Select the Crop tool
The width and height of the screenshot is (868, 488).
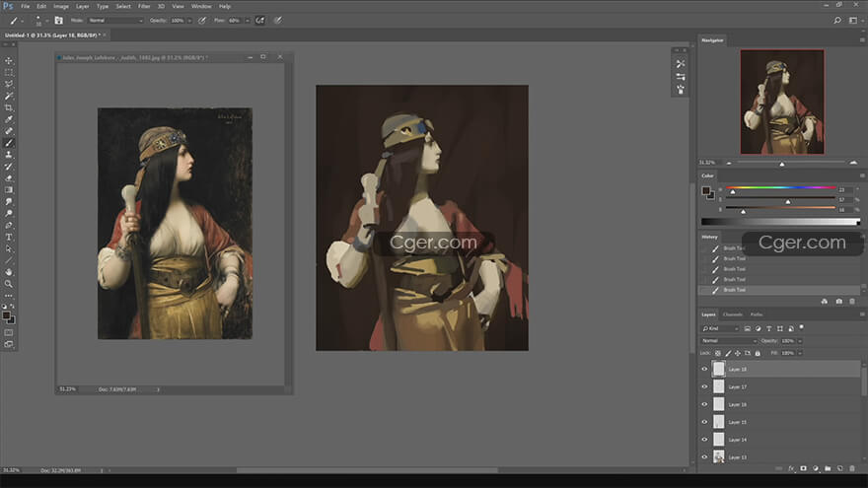click(x=8, y=107)
